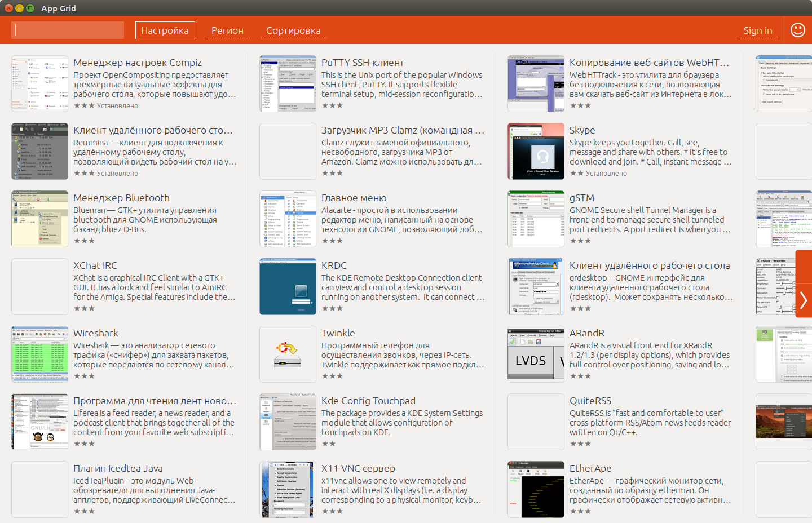Open the Remmina remote desktop client thumbnail

click(x=39, y=151)
